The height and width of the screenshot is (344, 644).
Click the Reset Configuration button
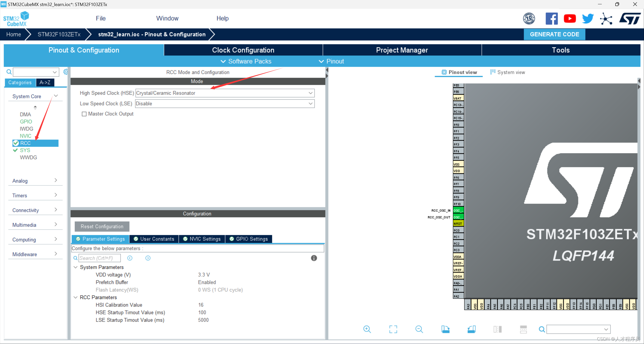pyautogui.click(x=102, y=226)
